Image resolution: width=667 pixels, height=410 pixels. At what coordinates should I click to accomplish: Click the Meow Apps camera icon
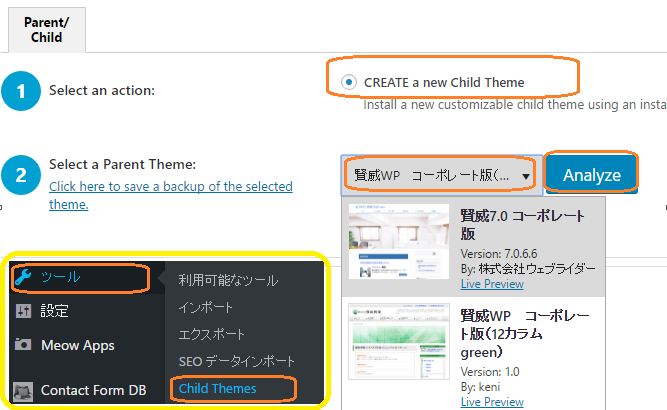pyautogui.click(x=24, y=345)
